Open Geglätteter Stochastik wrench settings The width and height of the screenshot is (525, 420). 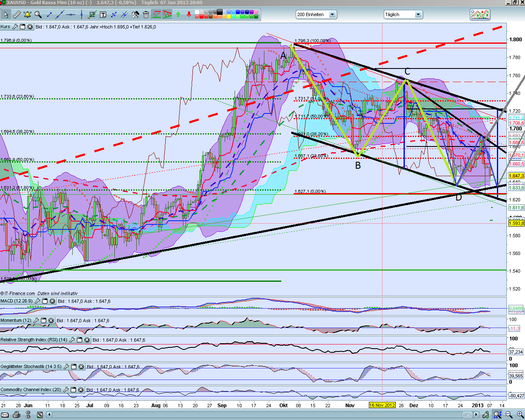click(x=66, y=366)
